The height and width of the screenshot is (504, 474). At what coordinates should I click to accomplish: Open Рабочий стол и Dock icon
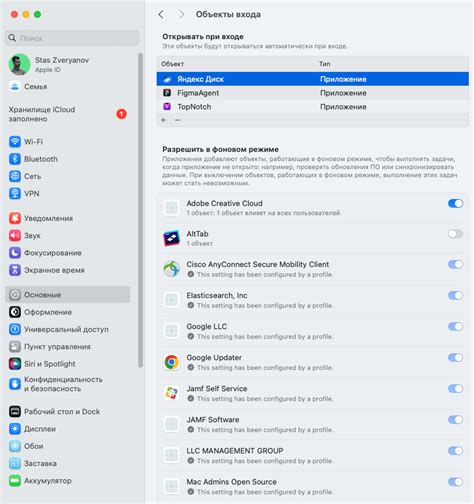click(15, 412)
